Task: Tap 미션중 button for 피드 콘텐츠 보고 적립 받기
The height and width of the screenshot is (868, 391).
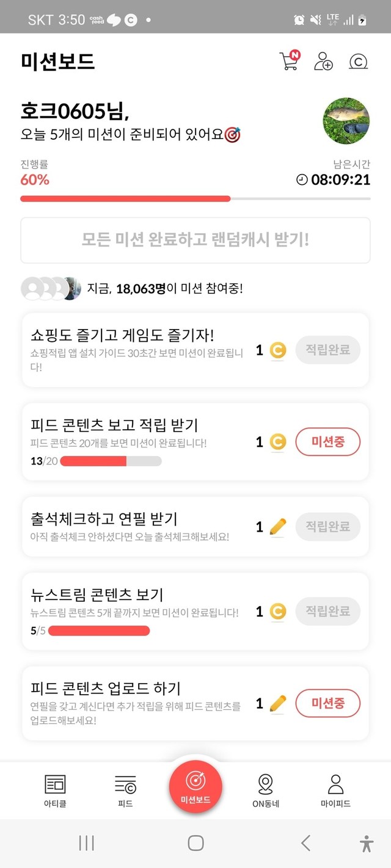Action: (x=327, y=442)
